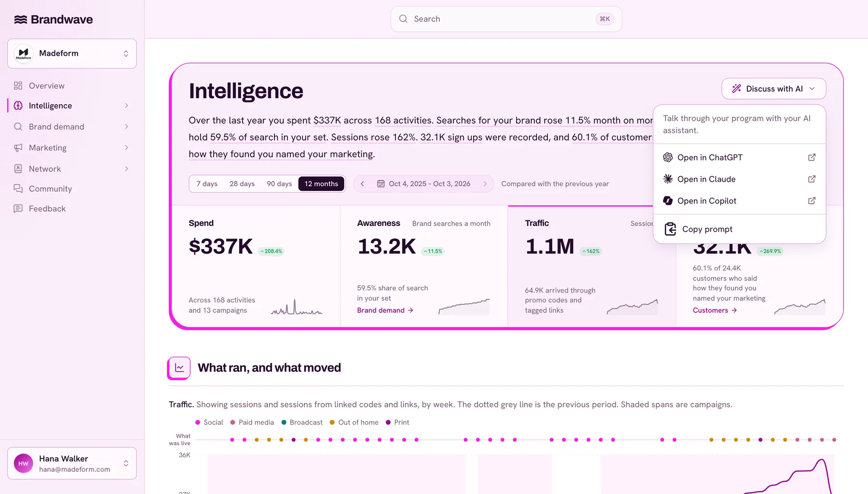Follow the Customers link

(x=715, y=310)
